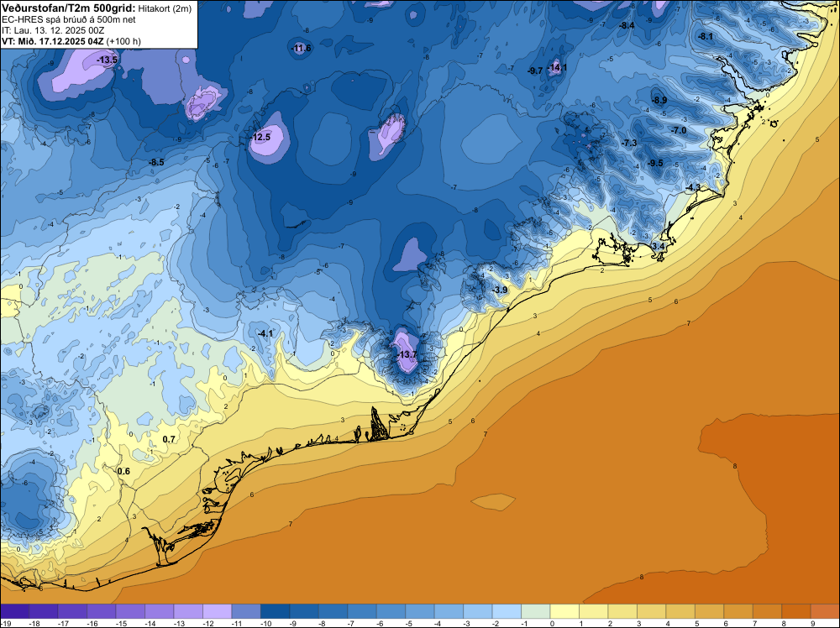Click the -13.5 temperature label on the map

click(x=107, y=60)
